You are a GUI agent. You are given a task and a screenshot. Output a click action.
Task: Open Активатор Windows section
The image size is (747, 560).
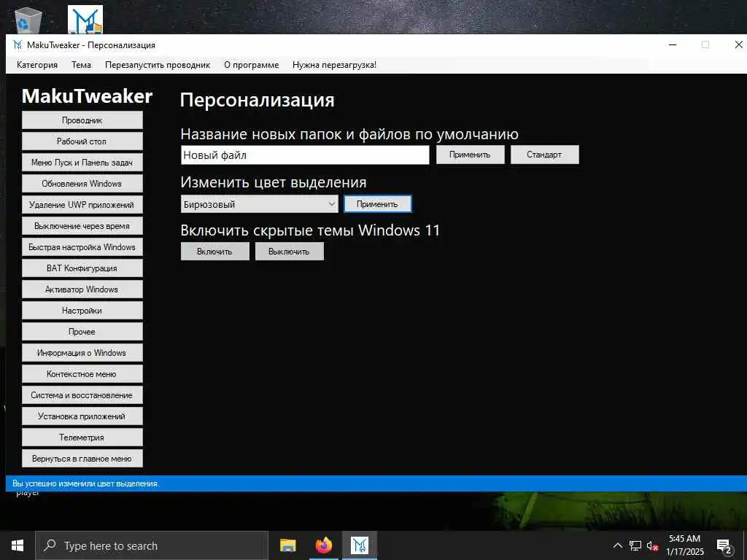point(82,289)
